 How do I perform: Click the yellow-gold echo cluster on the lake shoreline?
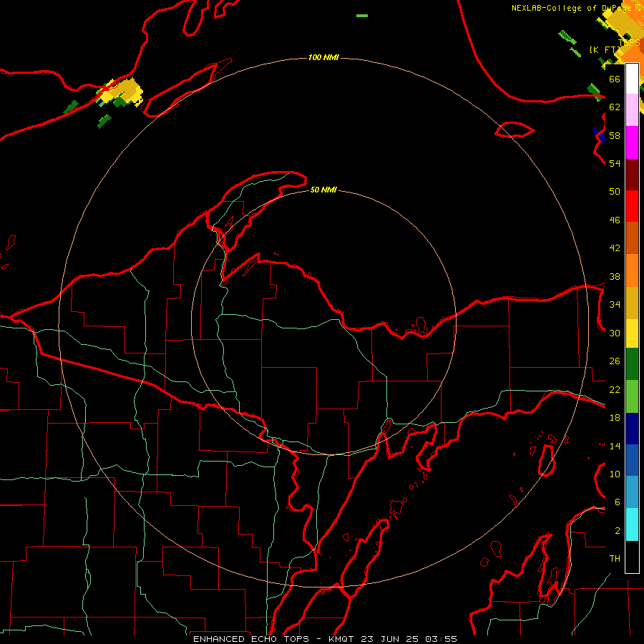tap(120, 93)
